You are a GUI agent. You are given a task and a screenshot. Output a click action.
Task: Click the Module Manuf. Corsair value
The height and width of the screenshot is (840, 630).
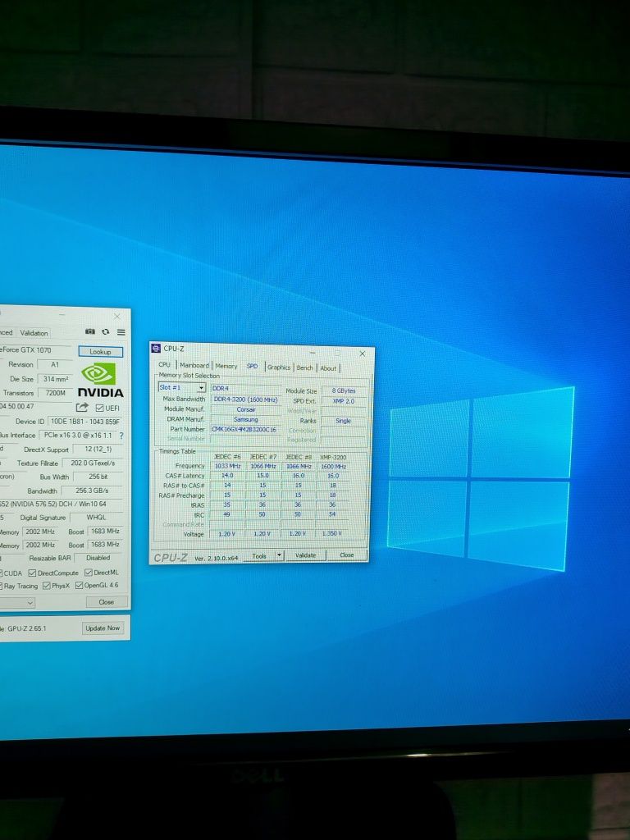[245, 409]
